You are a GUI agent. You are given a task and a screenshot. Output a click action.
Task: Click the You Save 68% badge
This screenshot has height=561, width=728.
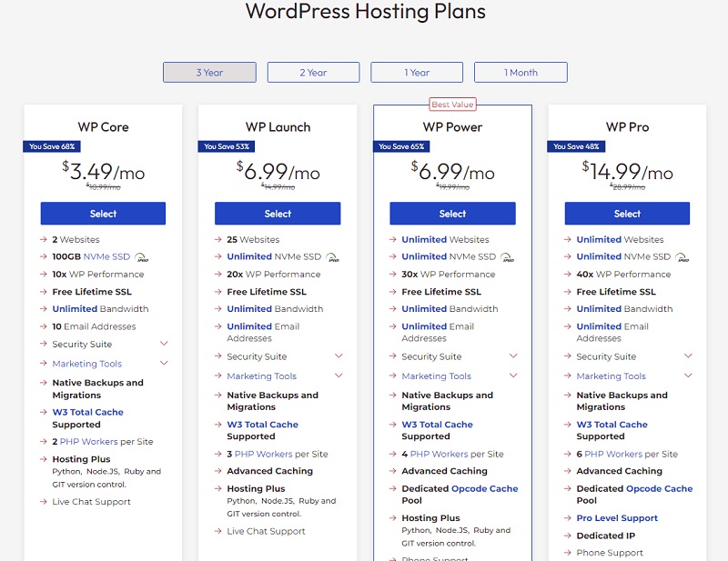pyautogui.click(x=52, y=146)
